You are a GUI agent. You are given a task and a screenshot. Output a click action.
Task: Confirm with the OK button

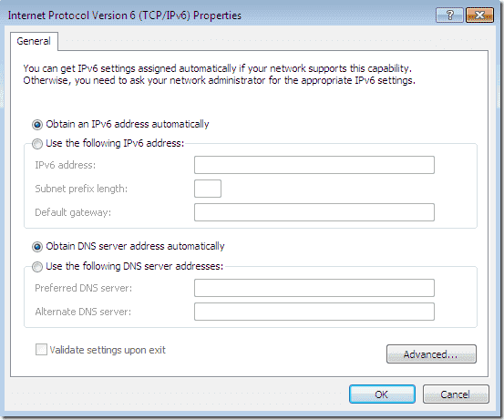pos(382,394)
